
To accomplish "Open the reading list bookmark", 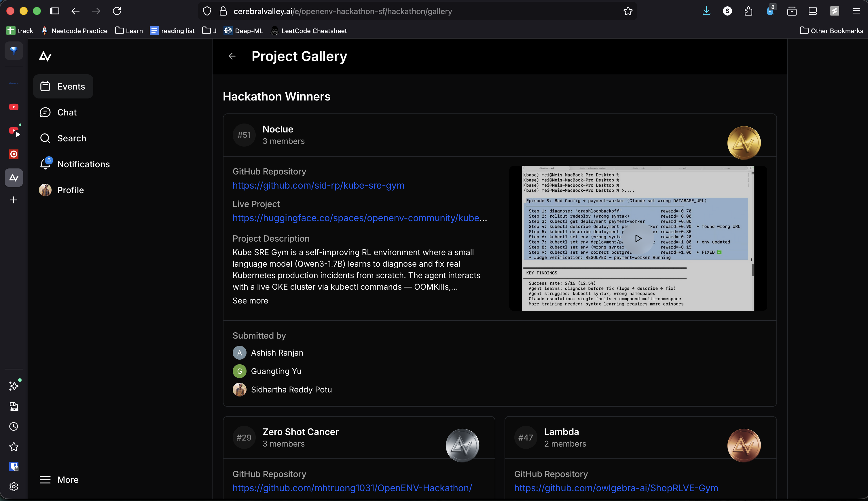I will click(173, 31).
